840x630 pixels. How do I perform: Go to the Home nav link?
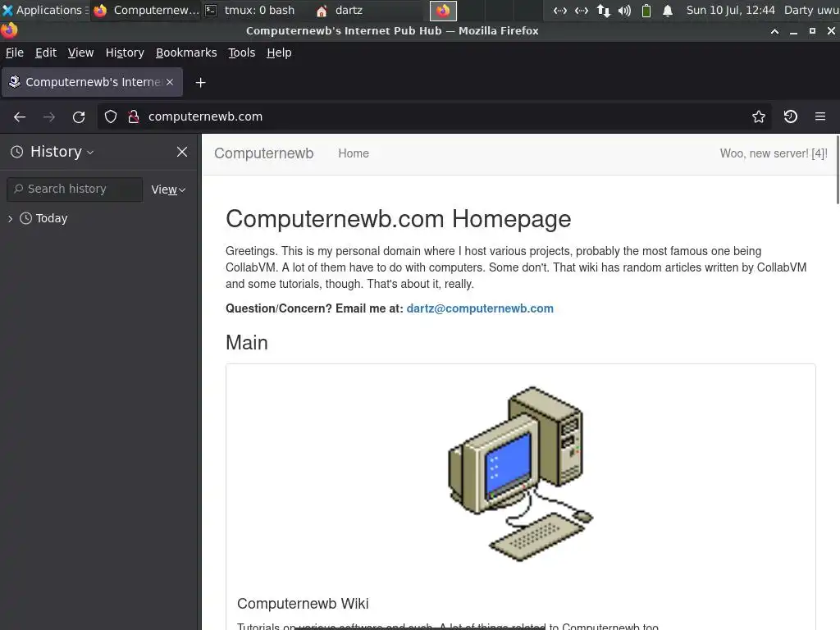(354, 153)
